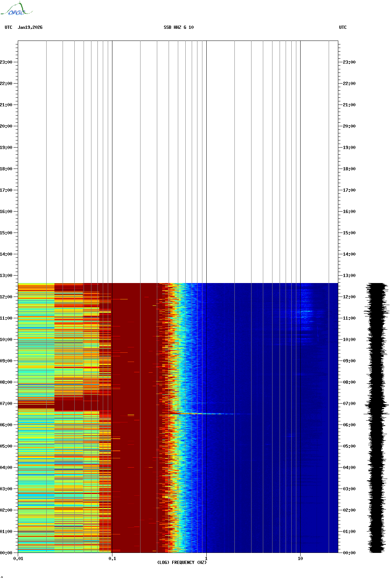The width and height of the screenshot is (392, 581).
Task: Click the 'UTC' label above the right time axis
Action: pyautogui.click(x=343, y=27)
